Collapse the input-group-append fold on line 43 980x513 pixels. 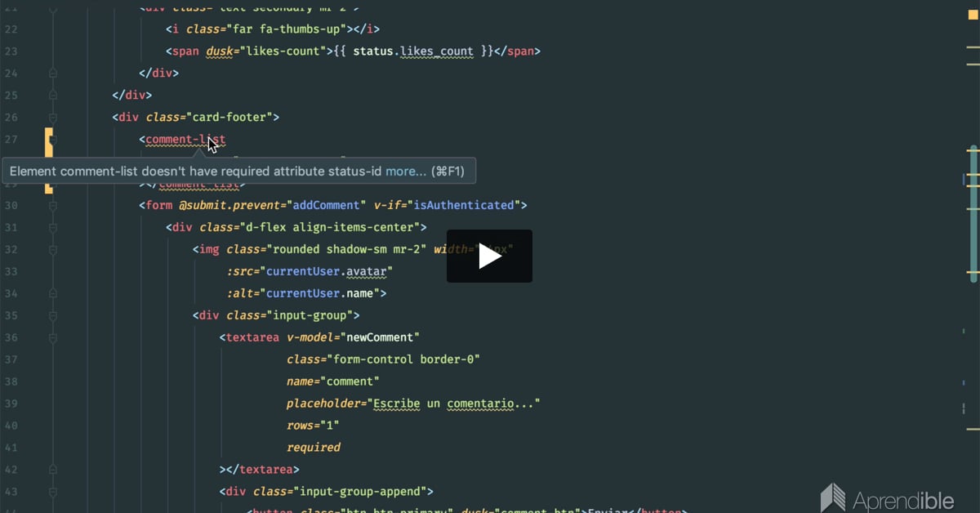click(53, 492)
